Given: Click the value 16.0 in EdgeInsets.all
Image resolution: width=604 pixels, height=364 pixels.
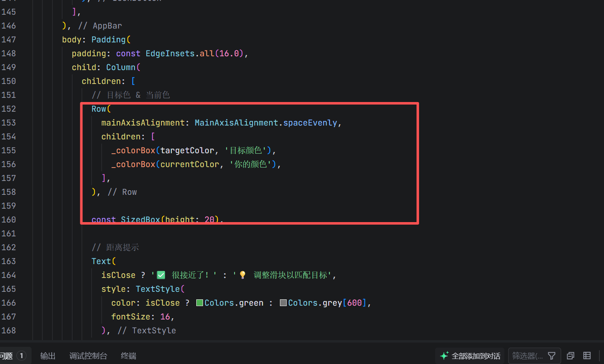Looking at the screenshot, I should tap(229, 53).
